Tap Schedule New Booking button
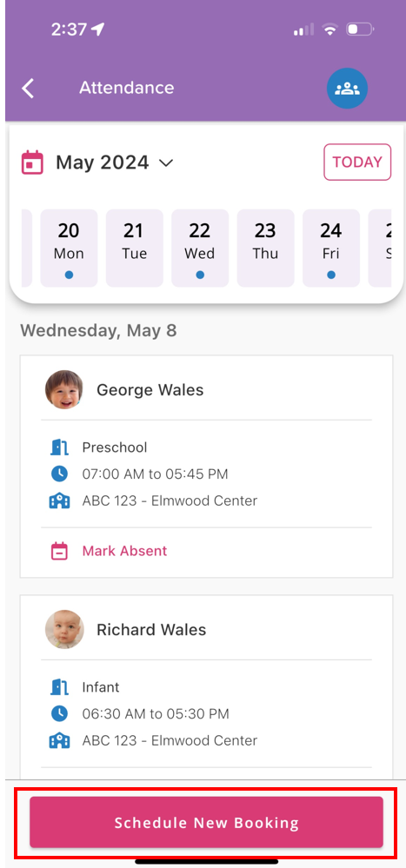The image size is (406, 868). [207, 822]
